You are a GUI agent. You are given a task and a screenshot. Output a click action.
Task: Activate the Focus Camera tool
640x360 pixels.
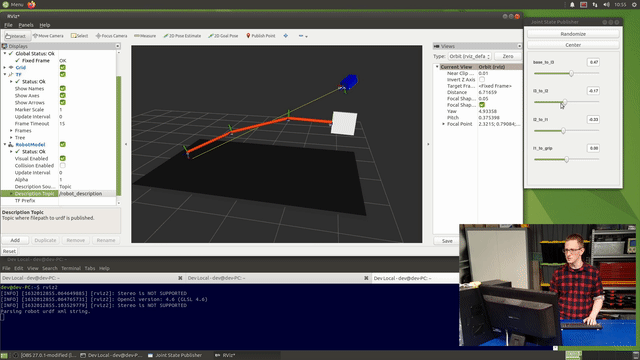[111, 36]
